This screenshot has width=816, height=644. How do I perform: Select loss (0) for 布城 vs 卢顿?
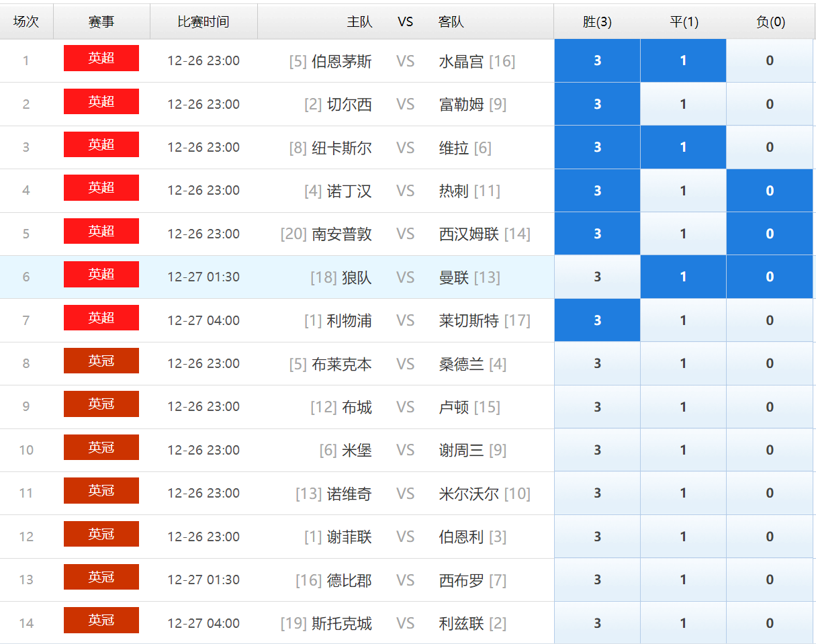770,407
